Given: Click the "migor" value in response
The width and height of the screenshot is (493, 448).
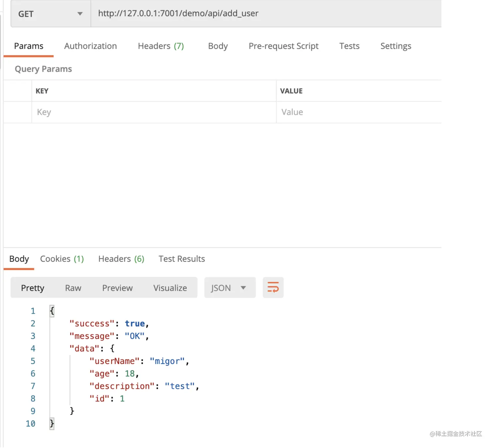Looking at the screenshot, I should pos(167,361).
